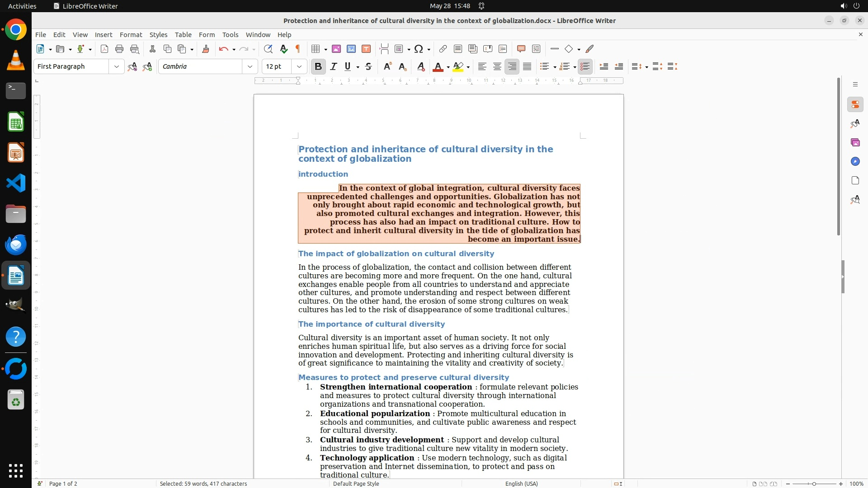Open the Styles menu
This screenshot has width=868, height=488.
point(158,35)
